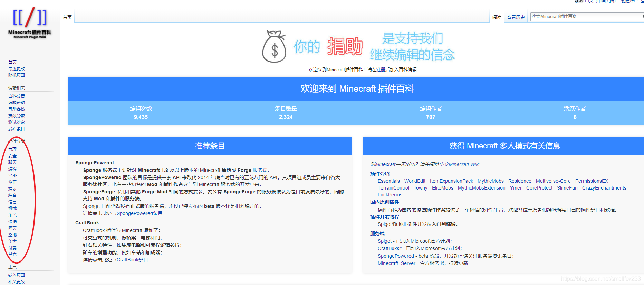Open 随机页面 in the sidebar
644x285 pixels.
coord(17,75)
